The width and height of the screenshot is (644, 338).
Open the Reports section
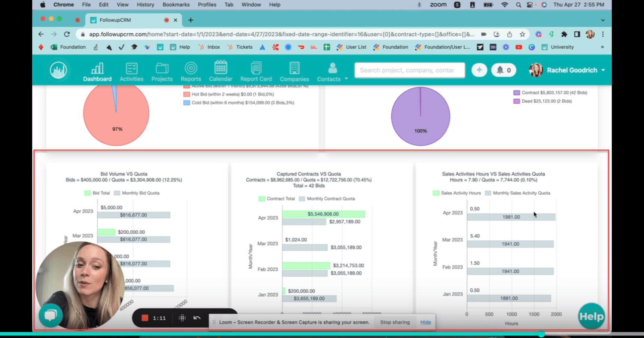pos(191,71)
